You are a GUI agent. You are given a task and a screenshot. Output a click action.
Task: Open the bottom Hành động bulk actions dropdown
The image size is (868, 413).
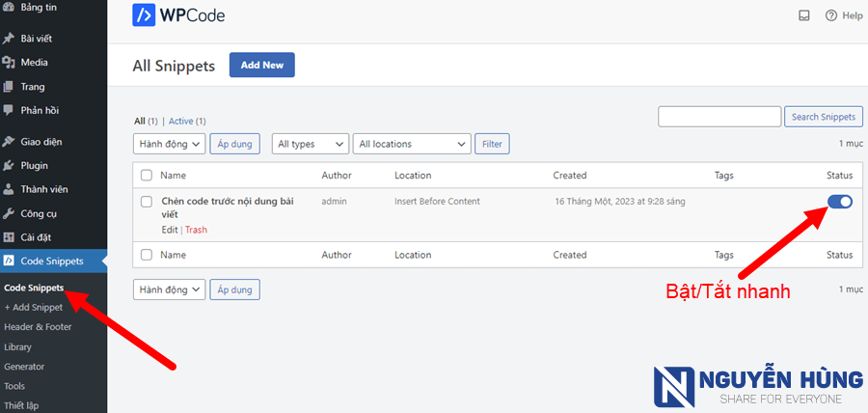[x=170, y=289]
